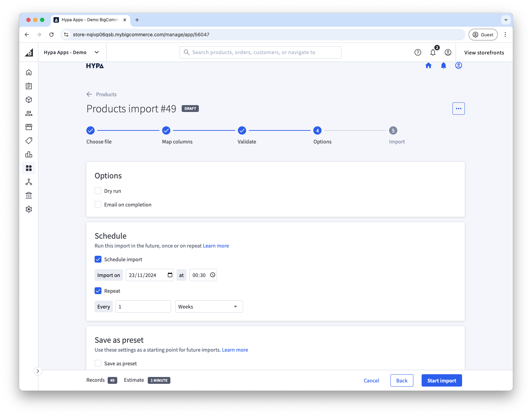Image resolution: width=532 pixels, height=416 pixels.
Task: Open Analytics from the sidebar bar chart icon
Action: tap(29, 154)
